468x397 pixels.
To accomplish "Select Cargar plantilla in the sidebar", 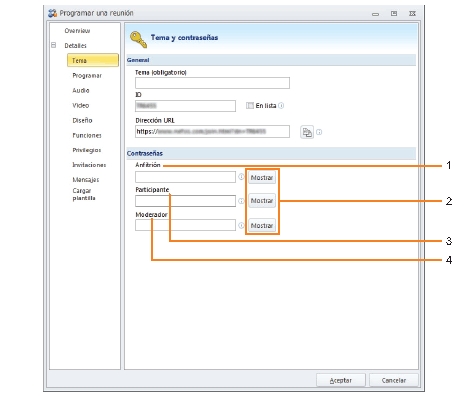I will tap(84, 194).
